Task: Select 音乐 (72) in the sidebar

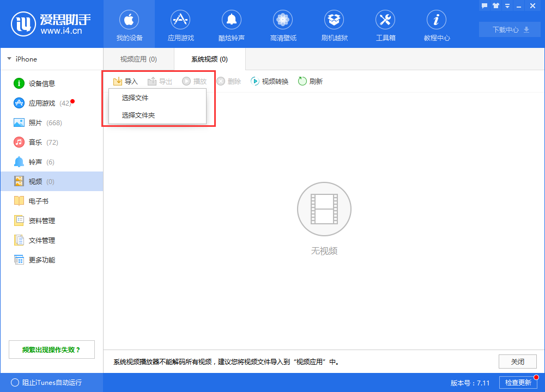Action: click(52, 142)
